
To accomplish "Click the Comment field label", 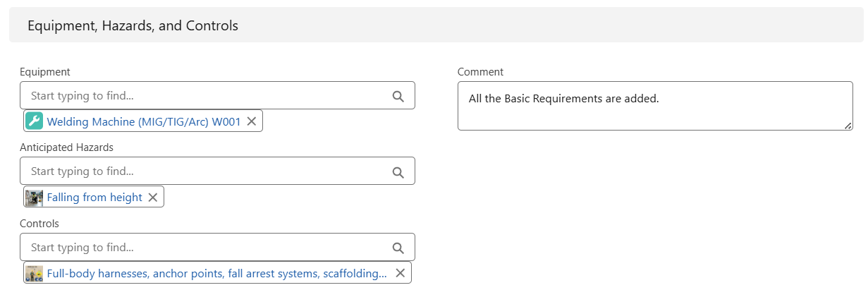I will point(480,72).
